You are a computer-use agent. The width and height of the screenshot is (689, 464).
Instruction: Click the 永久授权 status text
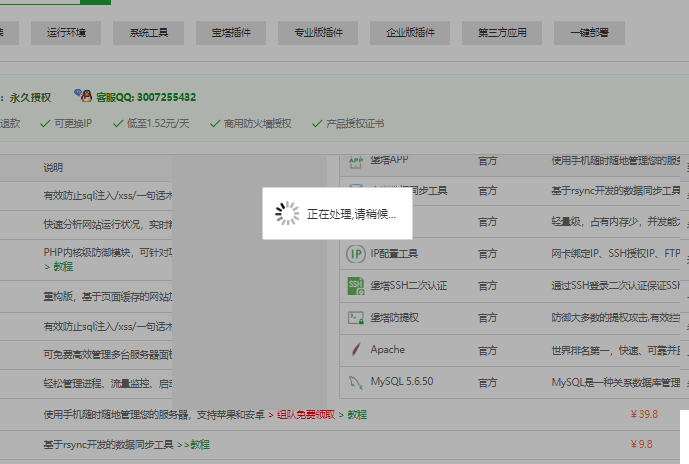[30, 98]
